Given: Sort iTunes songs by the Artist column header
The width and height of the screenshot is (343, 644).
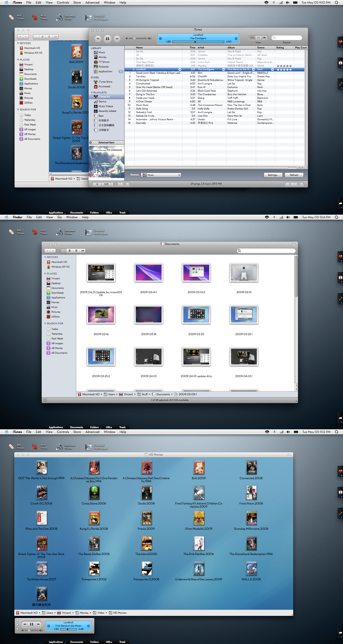Looking at the screenshot, I should pyautogui.click(x=211, y=47).
